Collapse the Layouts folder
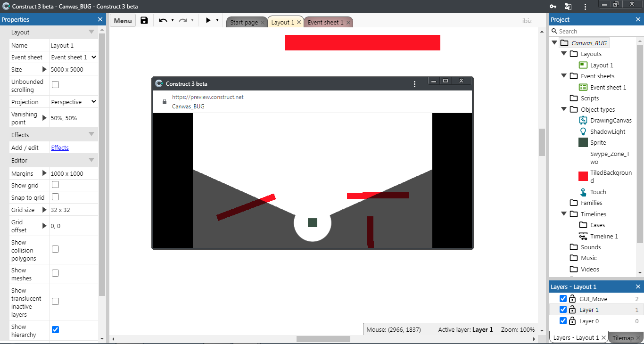The height and width of the screenshot is (344, 644). 564,54
